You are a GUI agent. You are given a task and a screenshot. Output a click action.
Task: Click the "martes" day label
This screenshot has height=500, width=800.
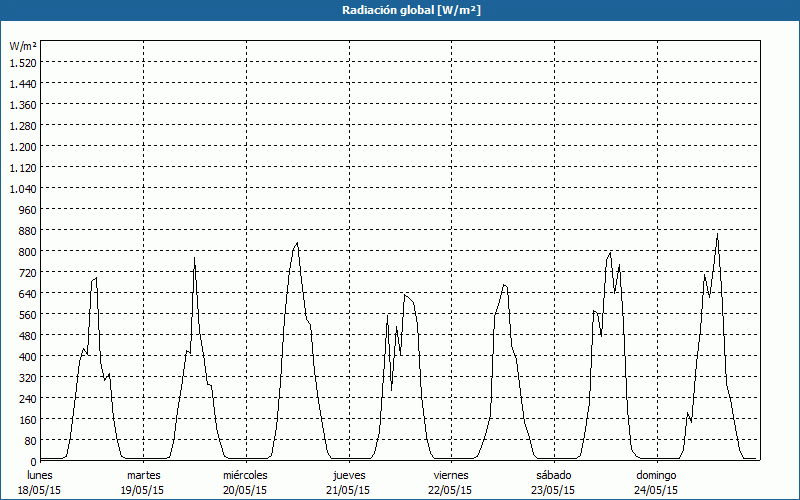143,475
